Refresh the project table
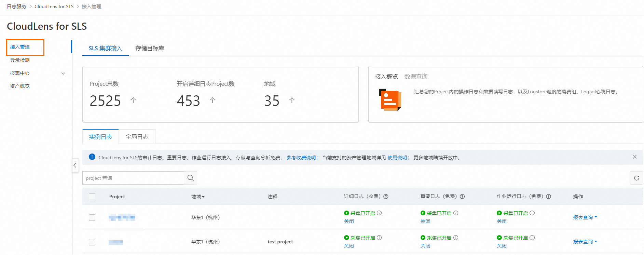644x255 pixels. click(636, 178)
